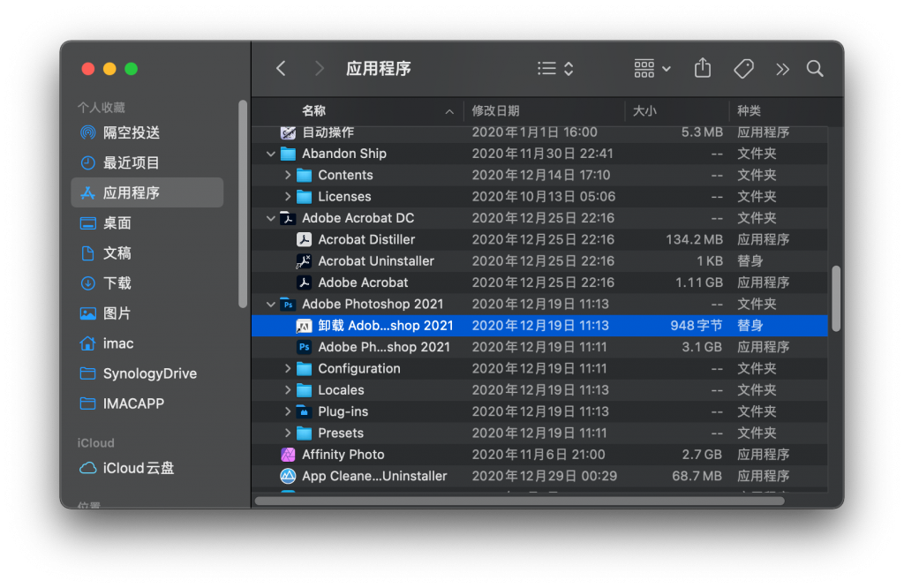The width and height of the screenshot is (904, 588).
Task: Click the Plug-ins folder name
Action: (x=343, y=411)
